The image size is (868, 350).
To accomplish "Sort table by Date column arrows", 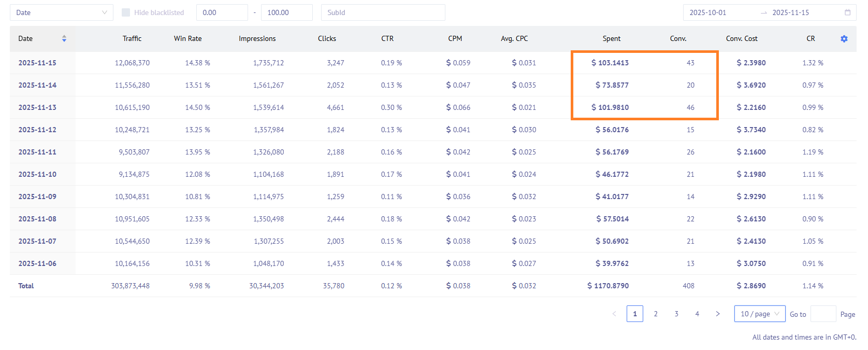I will click(x=64, y=38).
